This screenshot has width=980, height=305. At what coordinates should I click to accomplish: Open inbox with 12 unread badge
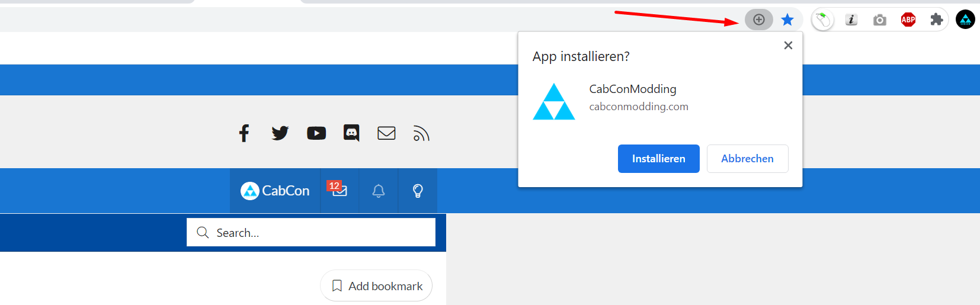click(339, 191)
